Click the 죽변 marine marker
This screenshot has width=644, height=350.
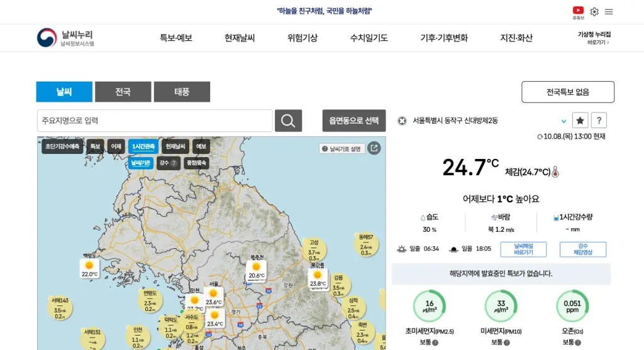pos(362,332)
